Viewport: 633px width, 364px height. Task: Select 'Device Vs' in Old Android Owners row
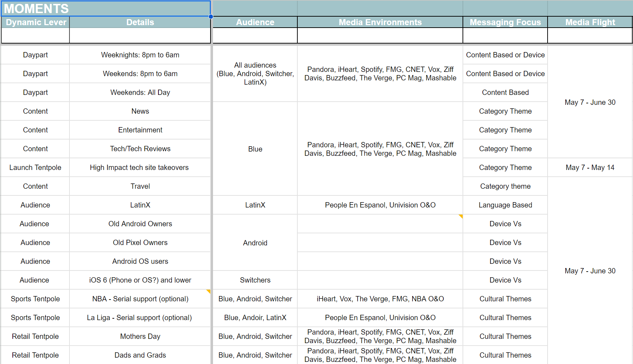click(505, 224)
